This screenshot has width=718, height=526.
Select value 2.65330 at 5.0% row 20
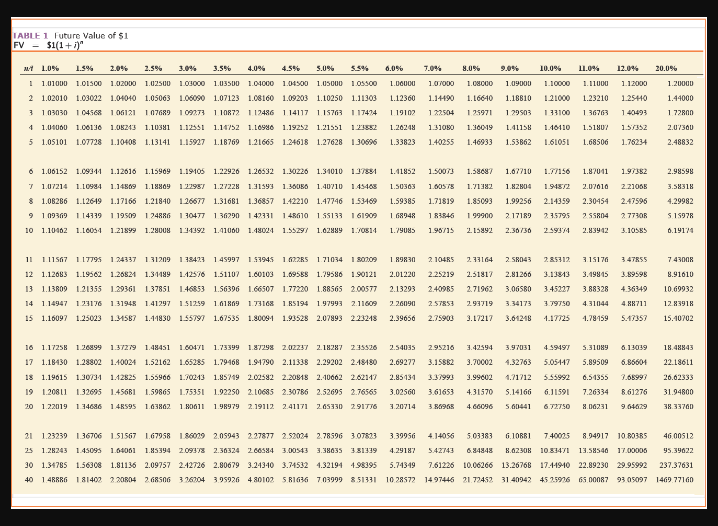pyautogui.click(x=329, y=407)
